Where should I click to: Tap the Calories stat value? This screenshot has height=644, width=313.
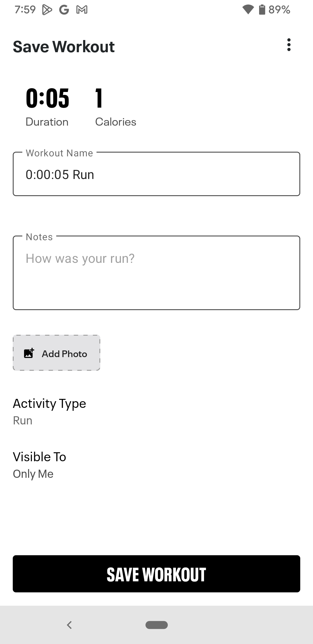(x=99, y=99)
